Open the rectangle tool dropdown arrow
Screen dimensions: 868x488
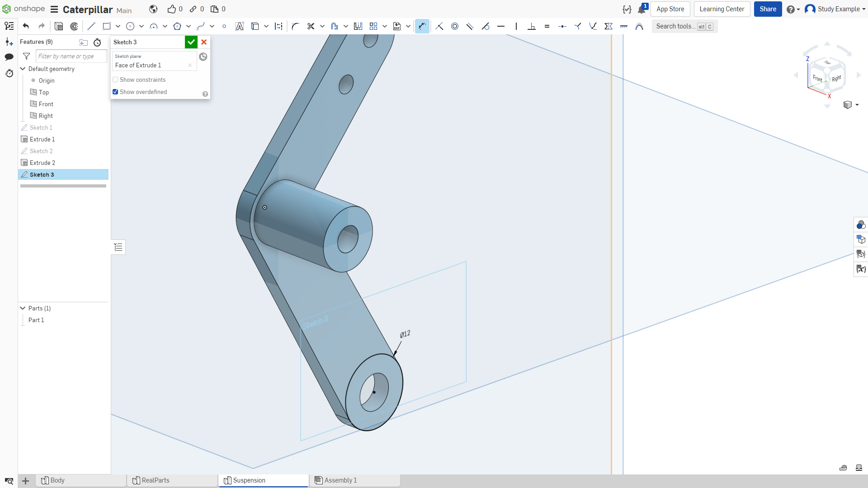(x=118, y=26)
